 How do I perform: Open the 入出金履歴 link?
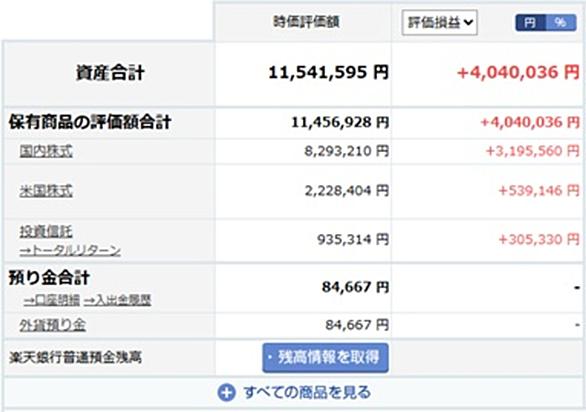click(x=117, y=300)
